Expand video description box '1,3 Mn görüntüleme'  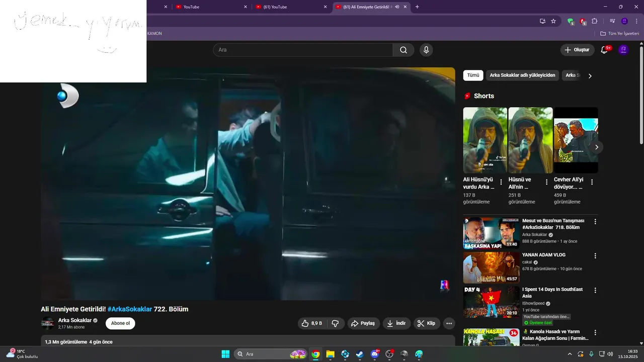(248, 341)
